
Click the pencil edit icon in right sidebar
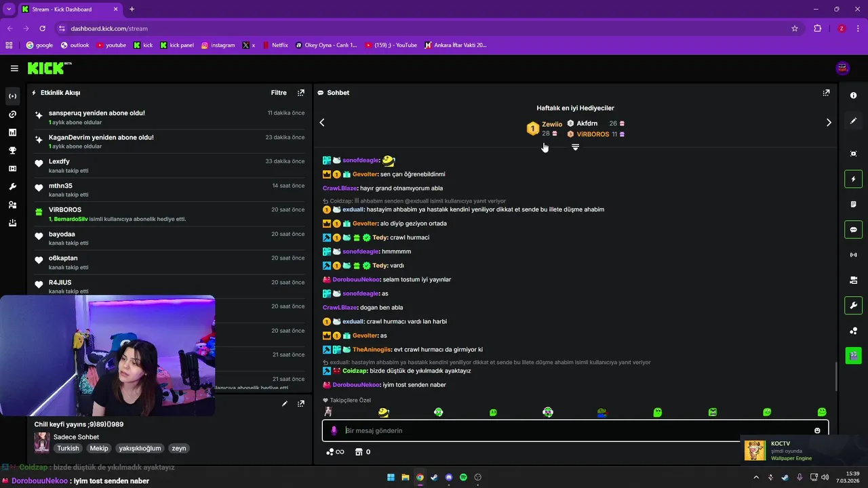(854, 121)
